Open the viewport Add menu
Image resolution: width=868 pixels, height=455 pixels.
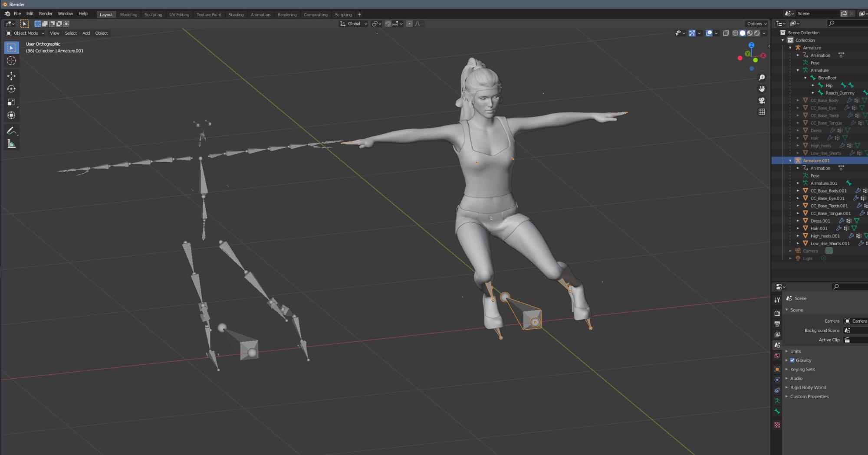click(86, 33)
